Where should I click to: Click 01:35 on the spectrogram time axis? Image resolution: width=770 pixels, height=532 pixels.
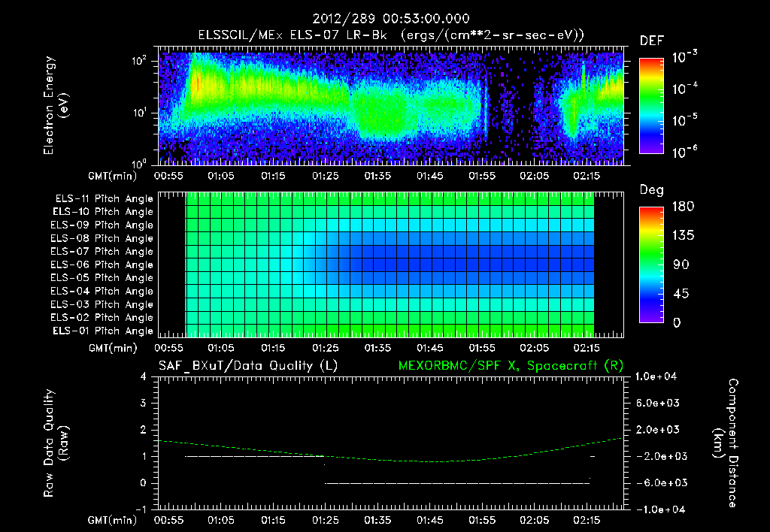[x=377, y=176]
